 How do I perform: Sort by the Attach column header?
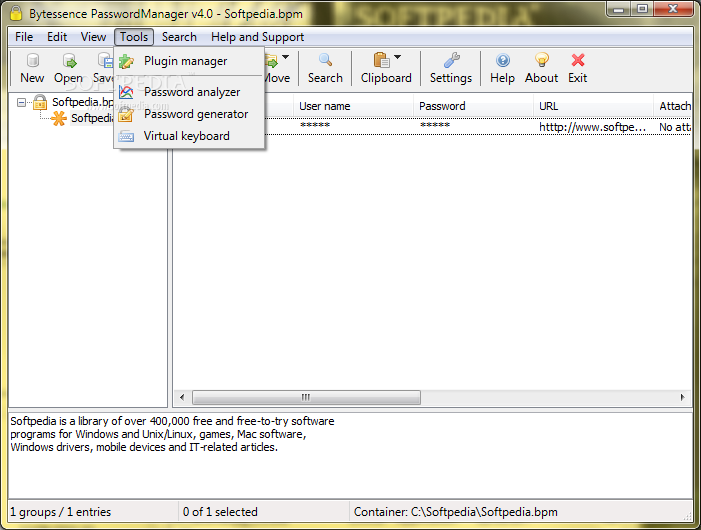point(673,106)
